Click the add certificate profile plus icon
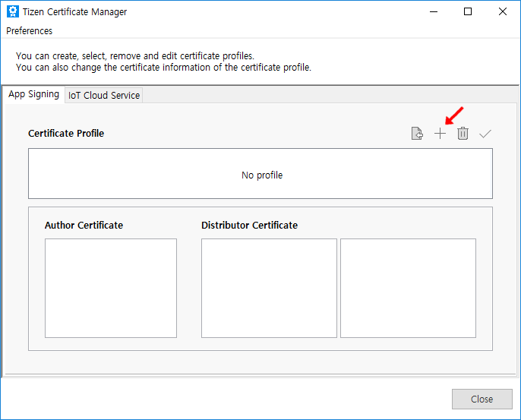Image resolution: width=521 pixels, height=420 pixels. coord(440,134)
